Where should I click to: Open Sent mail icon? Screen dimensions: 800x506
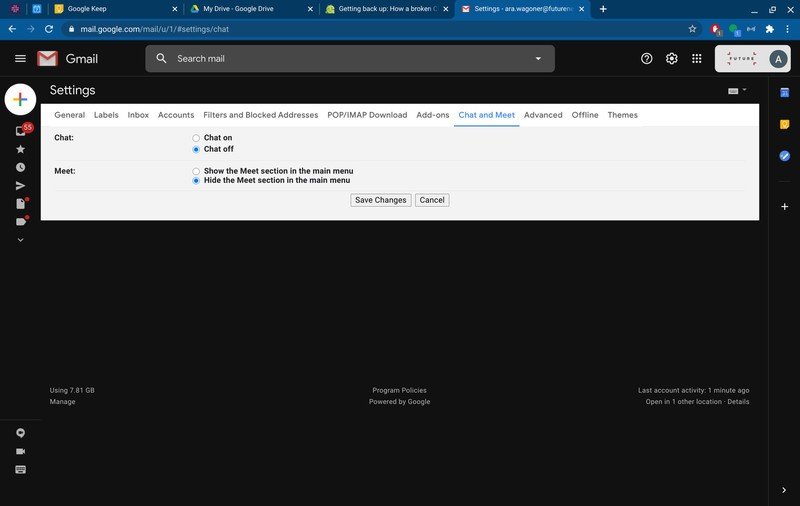coord(20,186)
